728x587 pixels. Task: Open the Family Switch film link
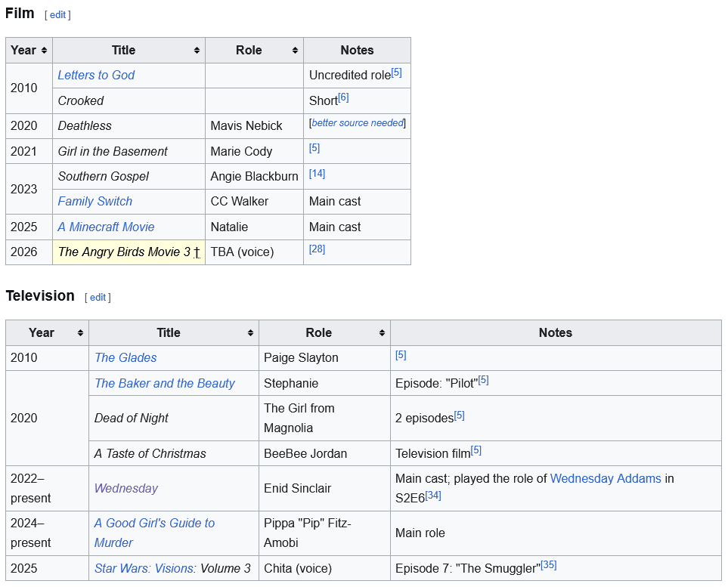tap(95, 202)
